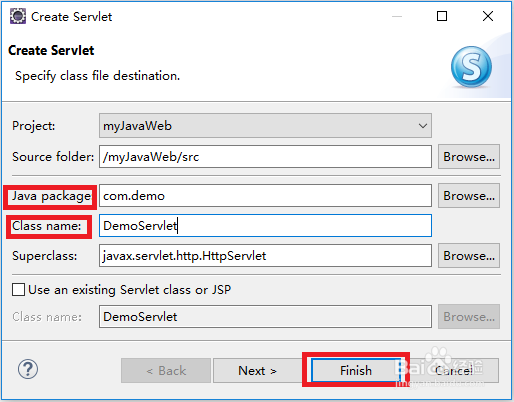Cancel the servlet creation
The width and height of the screenshot is (514, 402).
[454, 370]
